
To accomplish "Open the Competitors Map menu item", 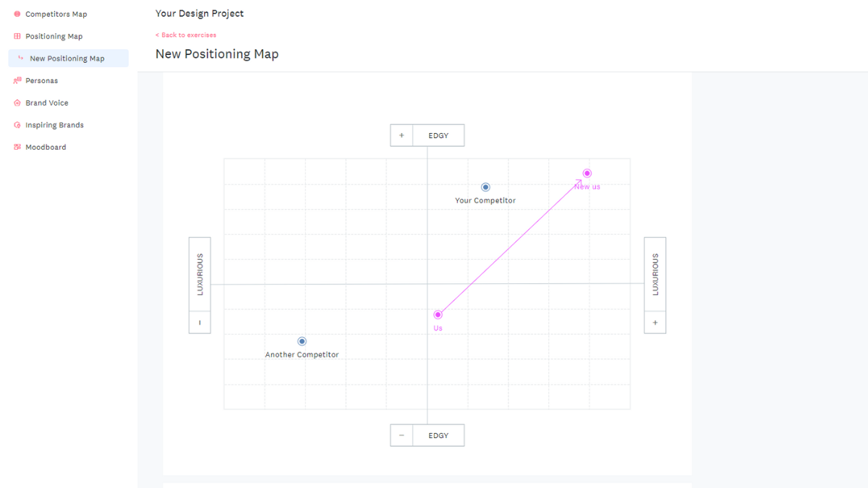I will (56, 14).
